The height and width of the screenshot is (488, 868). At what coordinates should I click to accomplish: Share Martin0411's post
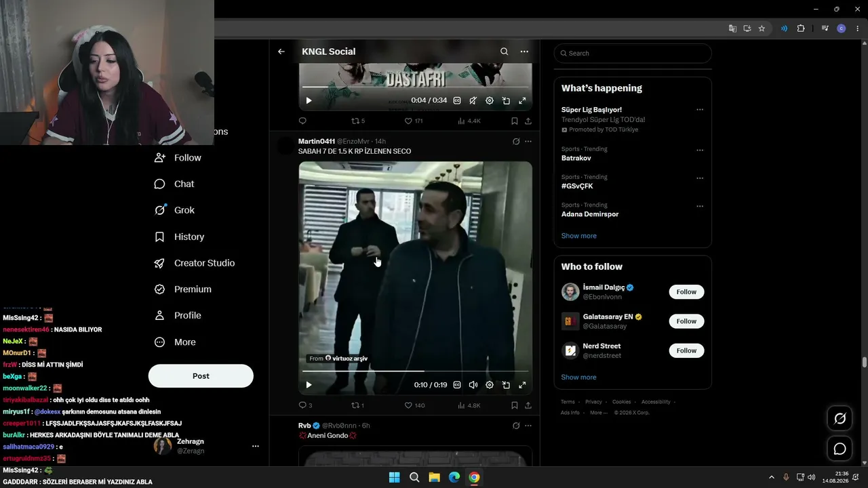tap(528, 405)
